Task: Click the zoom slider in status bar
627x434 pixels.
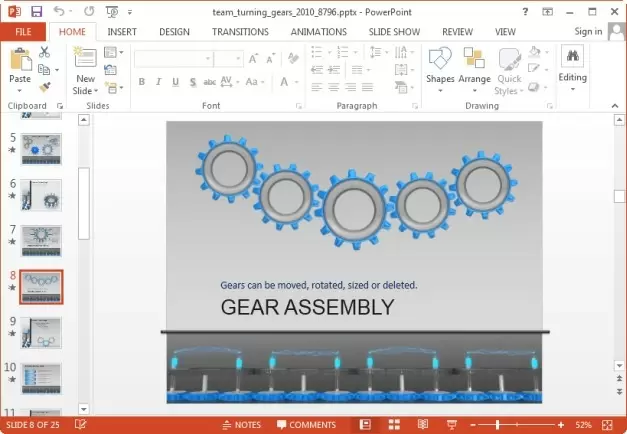Action: (x=497, y=425)
